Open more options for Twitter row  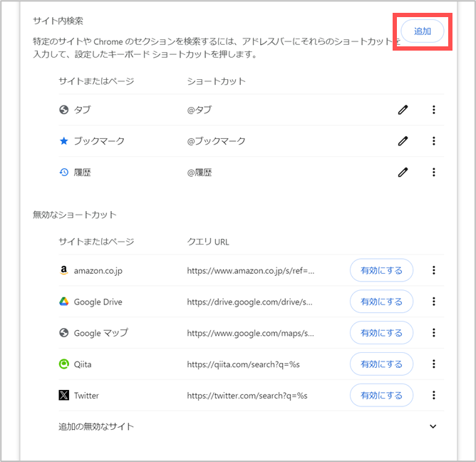[x=434, y=395]
